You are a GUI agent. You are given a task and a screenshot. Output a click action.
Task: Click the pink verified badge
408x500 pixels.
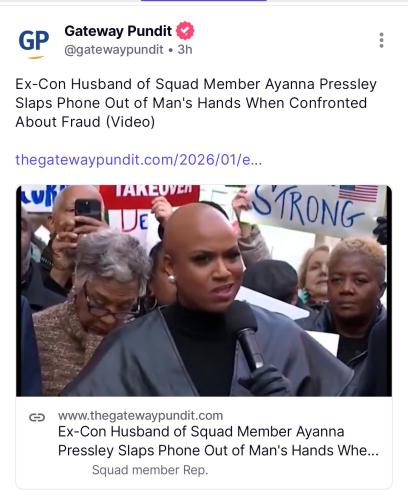pyautogui.click(x=185, y=31)
